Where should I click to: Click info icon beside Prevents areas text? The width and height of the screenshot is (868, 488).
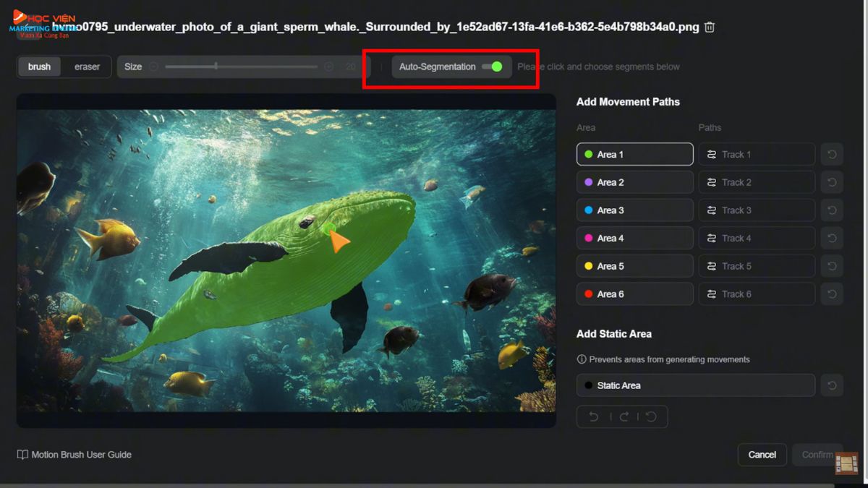click(x=582, y=359)
